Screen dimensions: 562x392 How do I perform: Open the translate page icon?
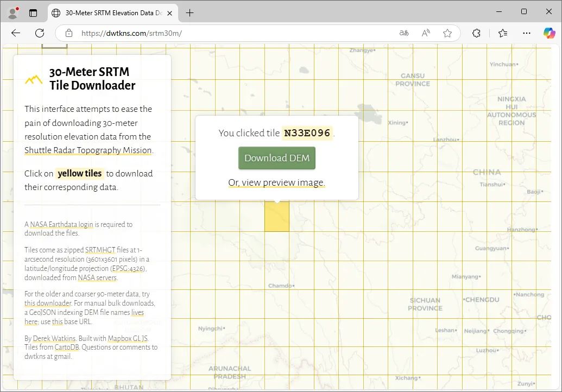[x=404, y=33]
